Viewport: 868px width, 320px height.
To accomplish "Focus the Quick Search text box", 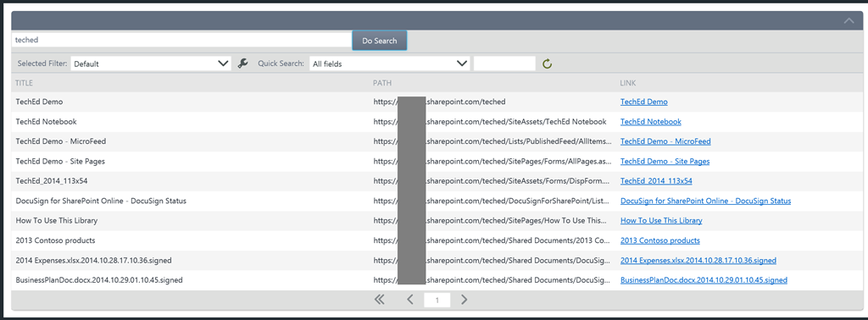I will pos(505,63).
